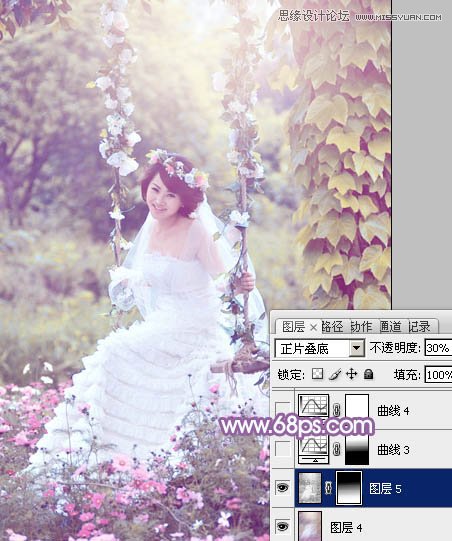The height and width of the screenshot is (541, 452).
Task: Switch to the 图层 tab
Action: click(293, 327)
